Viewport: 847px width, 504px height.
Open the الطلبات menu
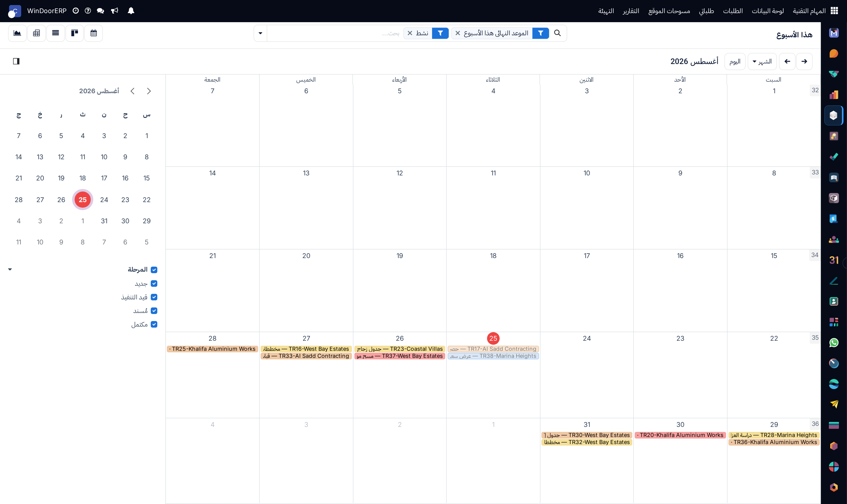(733, 11)
